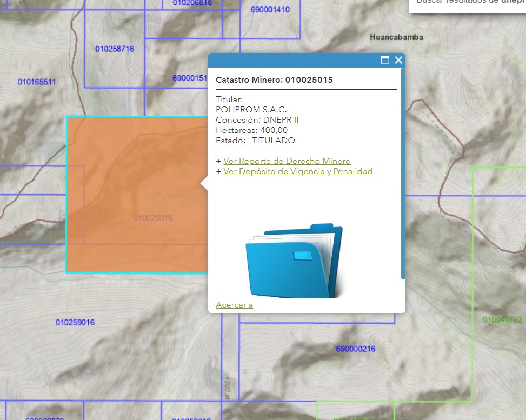Select concession 010259016 on the map

(x=75, y=323)
